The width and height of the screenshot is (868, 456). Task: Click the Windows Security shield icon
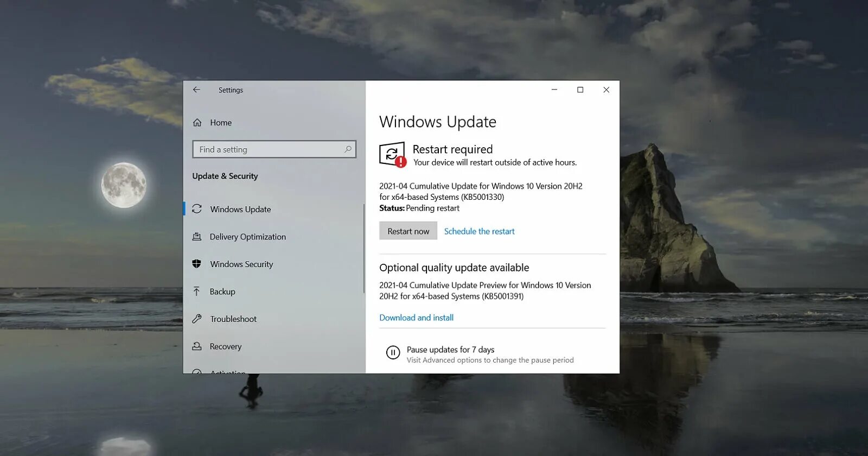click(x=197, y=264)
